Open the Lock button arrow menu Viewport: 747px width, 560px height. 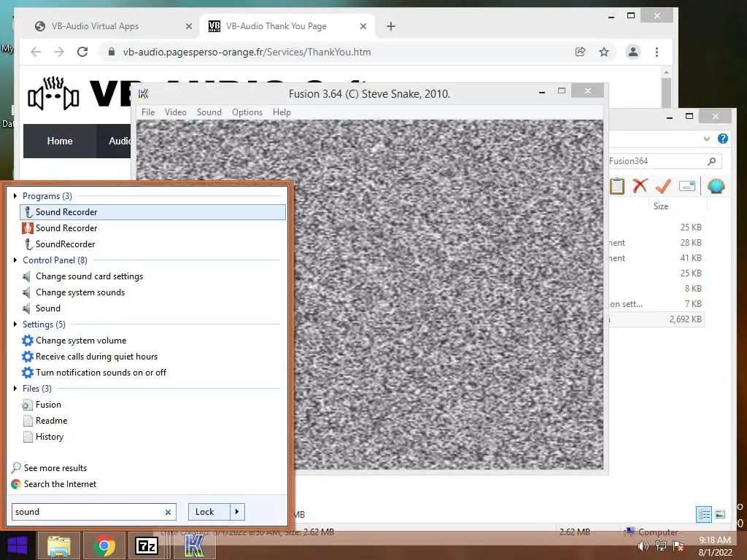tap(237, 512)
